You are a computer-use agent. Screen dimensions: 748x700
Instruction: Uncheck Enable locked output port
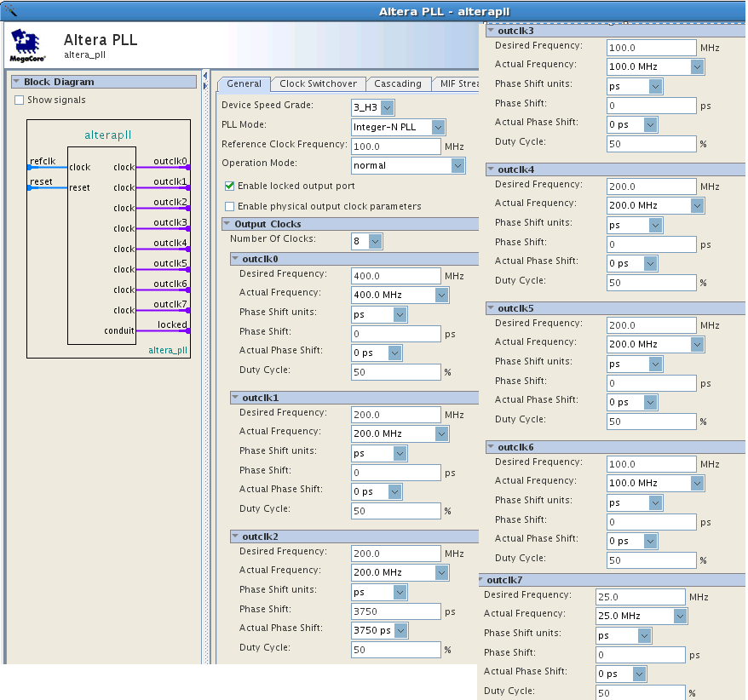click(x=229, y=186)
